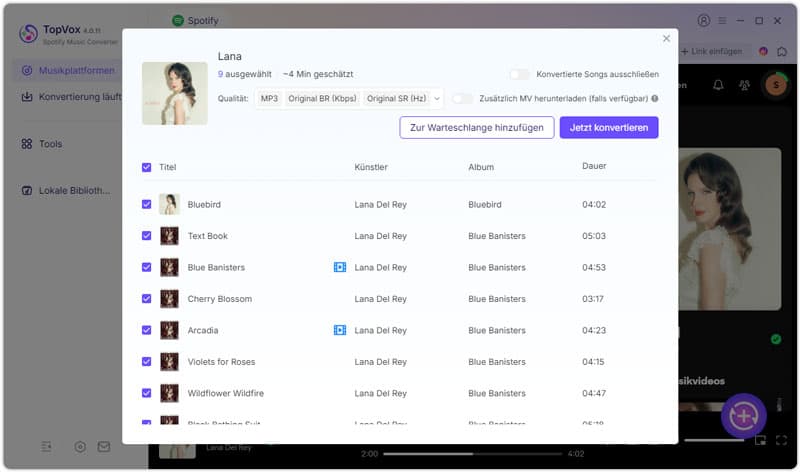This screenshot has height=472, width=800.
Task: Turn on Zusätzlich MV herunterladen toggle
Action: click(x=462, y=98)
